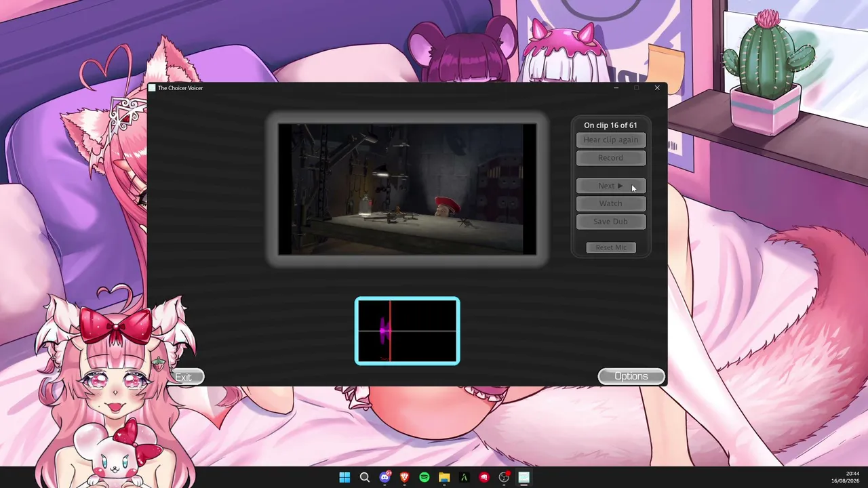
Task: Click the Hear clip again button
Action: pyautogui.click(x=610, y=140)
